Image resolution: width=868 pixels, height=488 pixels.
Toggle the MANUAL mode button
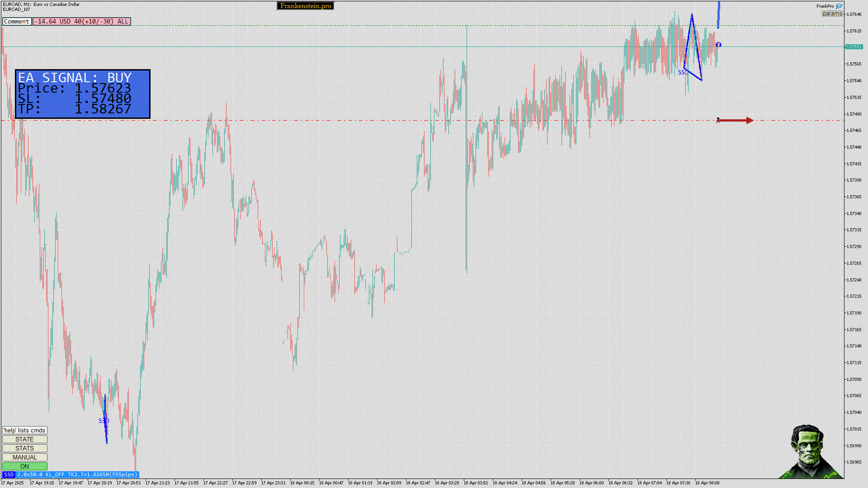click(x=24, y=457)
